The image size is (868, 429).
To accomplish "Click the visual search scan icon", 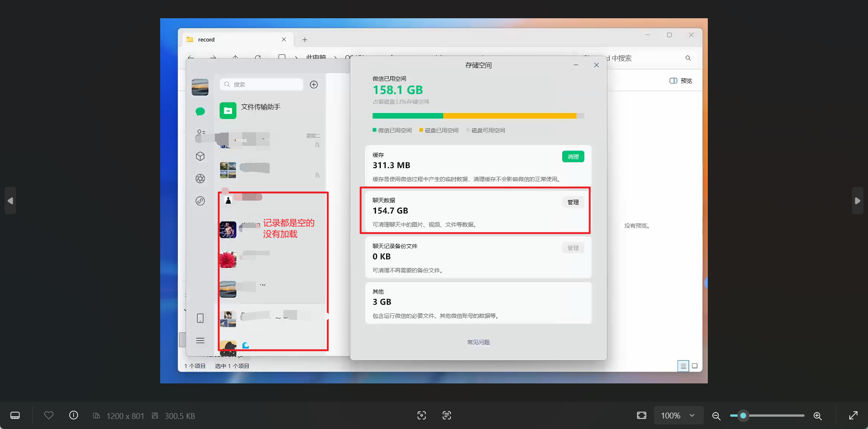I will click(422, 415).
